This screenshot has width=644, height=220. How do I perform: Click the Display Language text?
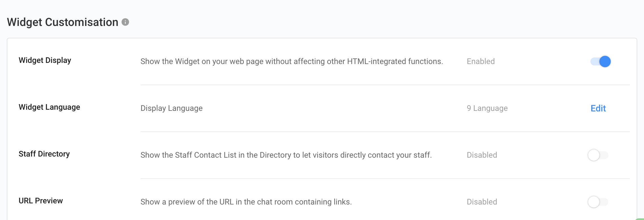click(171, 108)
